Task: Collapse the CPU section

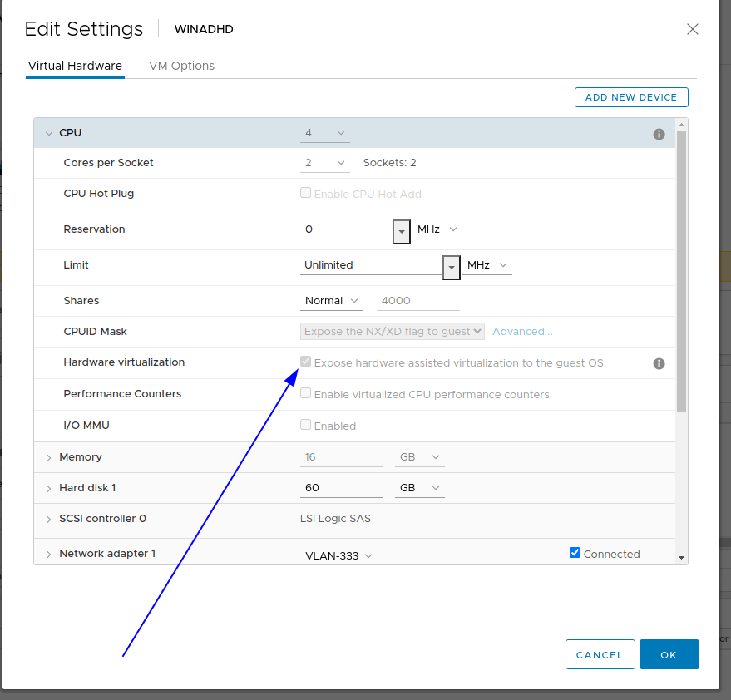Action: 49,133
